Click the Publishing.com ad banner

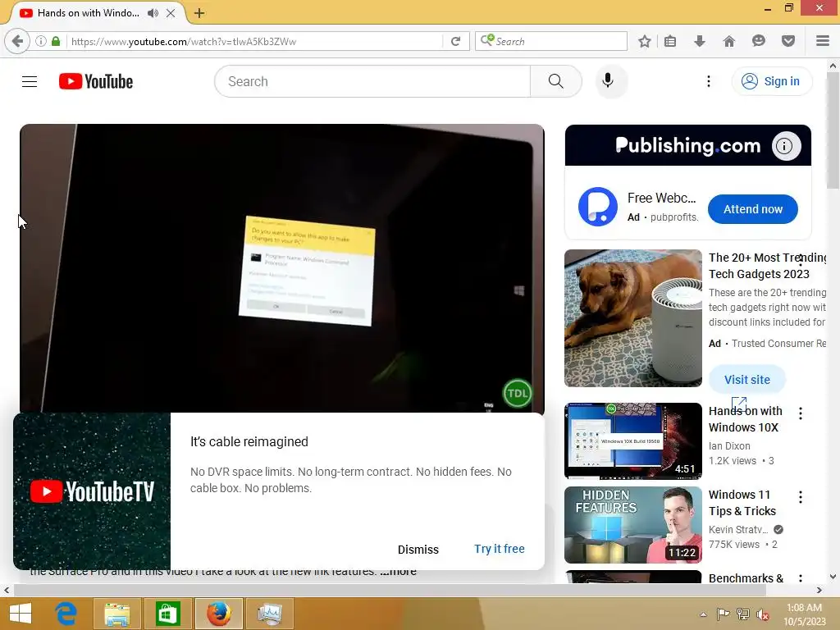click(x=688, y=145)
